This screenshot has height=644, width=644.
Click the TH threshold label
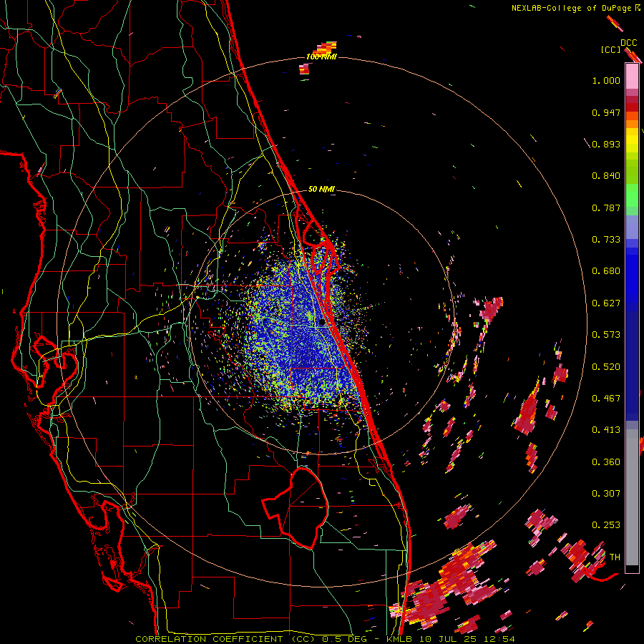[x=615, y=557]
